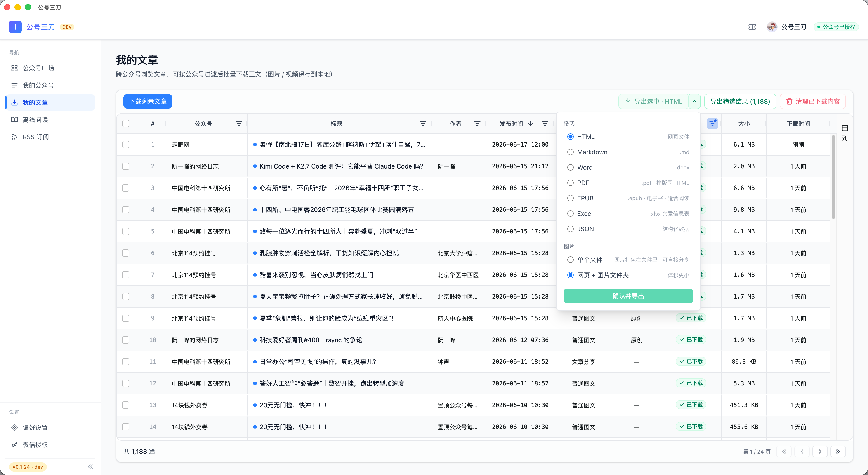Open the 公众号广场 grid icon
868x475 pixels.
coord(14,68)
